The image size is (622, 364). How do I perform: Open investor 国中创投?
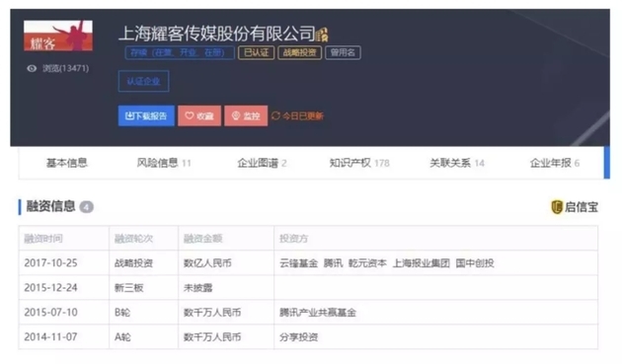475,263
